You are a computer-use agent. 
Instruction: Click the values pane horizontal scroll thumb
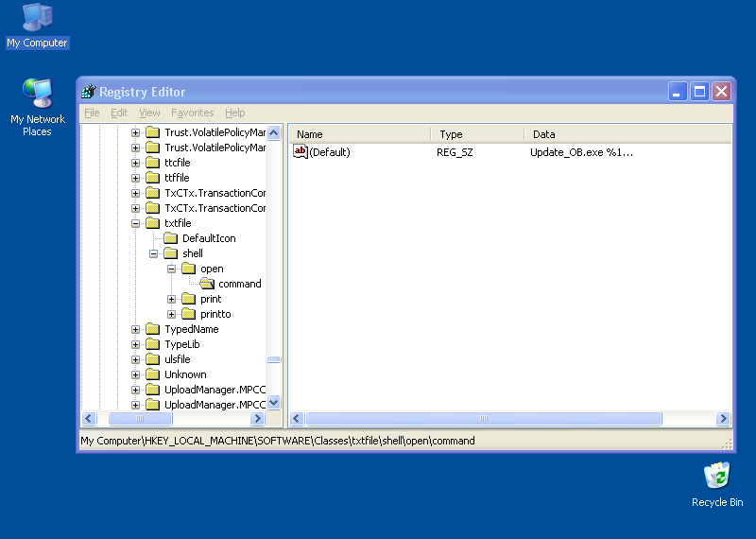(x=484, y=418)
